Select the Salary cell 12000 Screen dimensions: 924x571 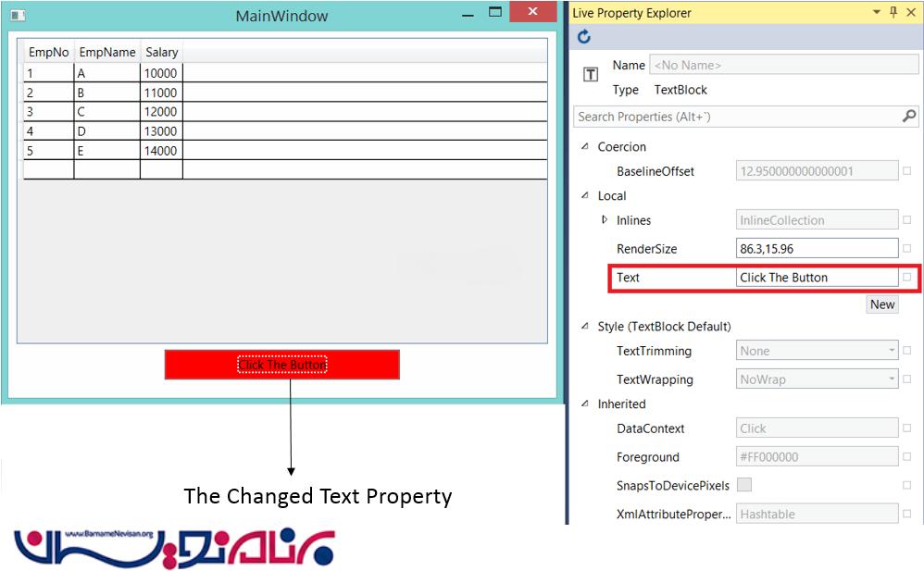click(x=161, y=111)
